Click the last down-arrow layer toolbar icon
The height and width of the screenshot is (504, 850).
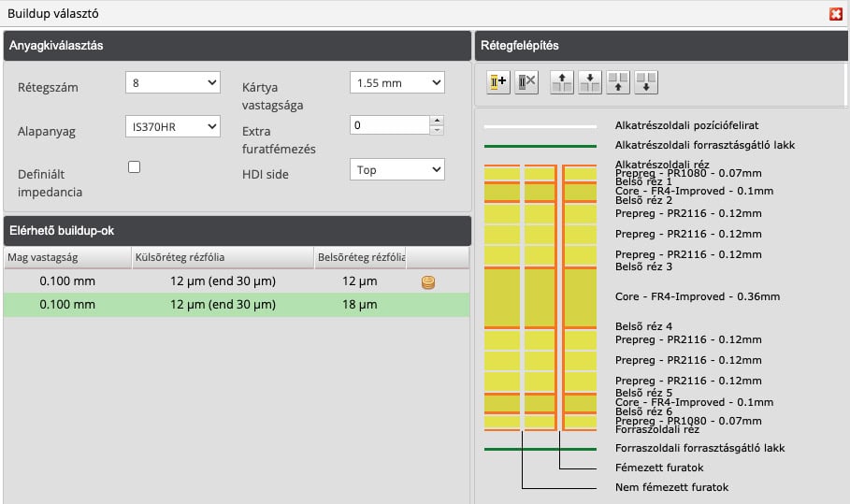coord(646,82)
